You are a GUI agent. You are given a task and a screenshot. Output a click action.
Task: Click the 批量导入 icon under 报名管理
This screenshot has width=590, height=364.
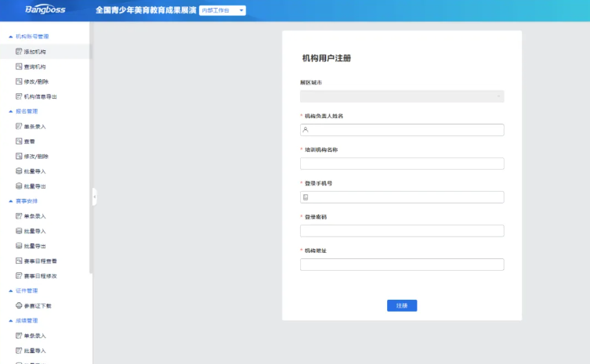tap(19, 171)
